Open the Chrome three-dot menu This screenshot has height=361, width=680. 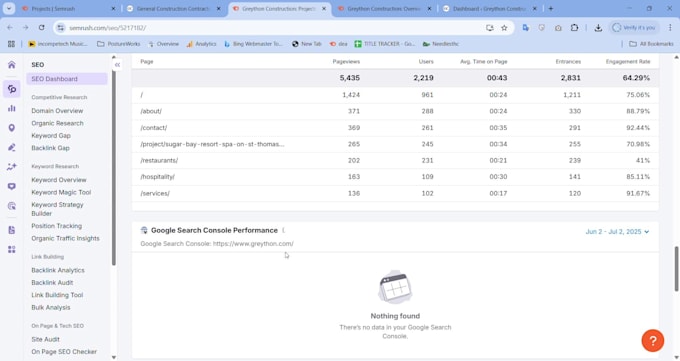[x=670, y=28]
